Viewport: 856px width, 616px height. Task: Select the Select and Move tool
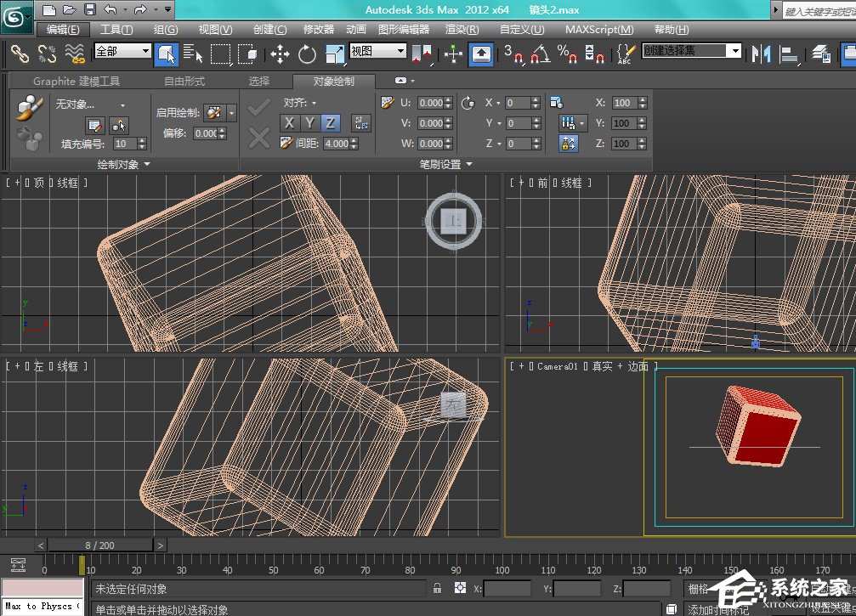(280, 54)
